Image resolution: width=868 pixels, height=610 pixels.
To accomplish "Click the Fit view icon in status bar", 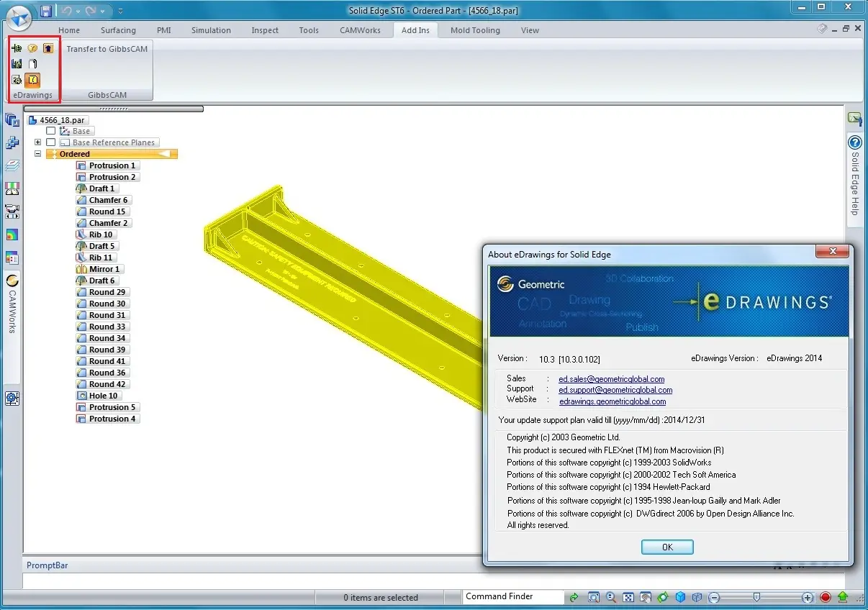I will pyautogui.click(x=628, y=597).
